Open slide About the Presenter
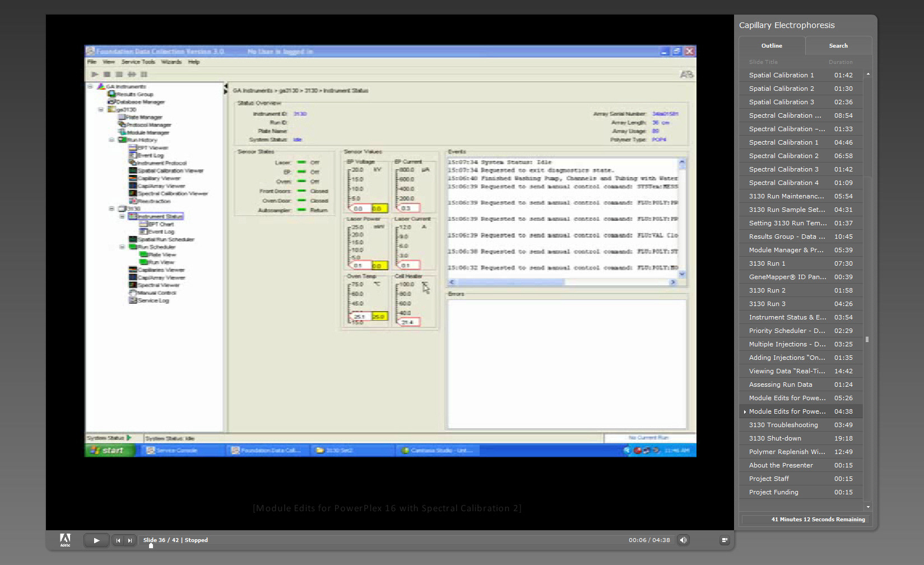 click(x=801, y=465)
